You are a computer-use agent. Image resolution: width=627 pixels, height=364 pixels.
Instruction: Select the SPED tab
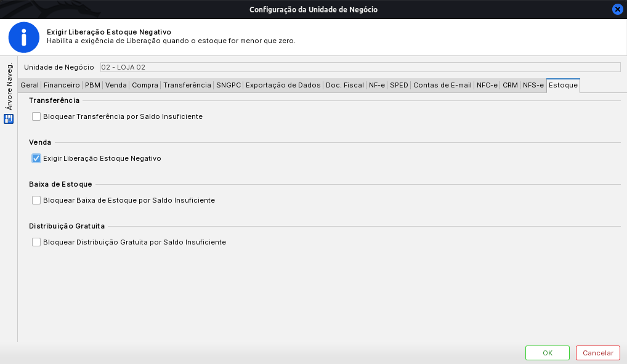399,85
